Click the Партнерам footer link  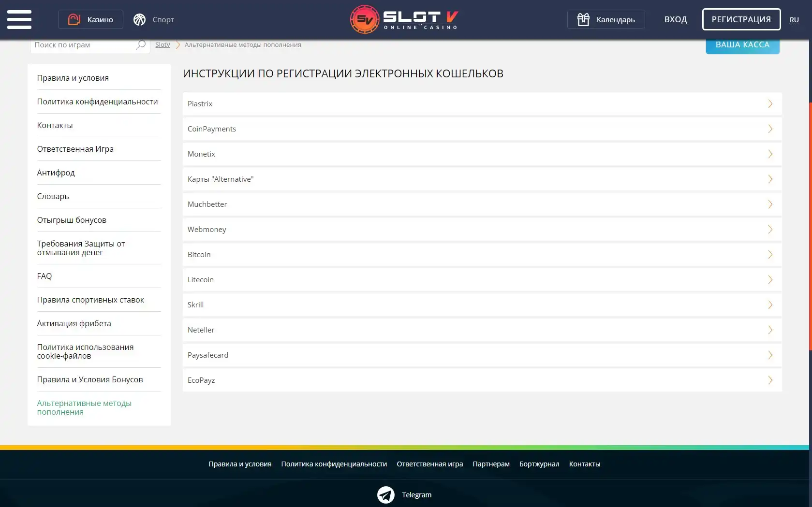coord(491,464)
